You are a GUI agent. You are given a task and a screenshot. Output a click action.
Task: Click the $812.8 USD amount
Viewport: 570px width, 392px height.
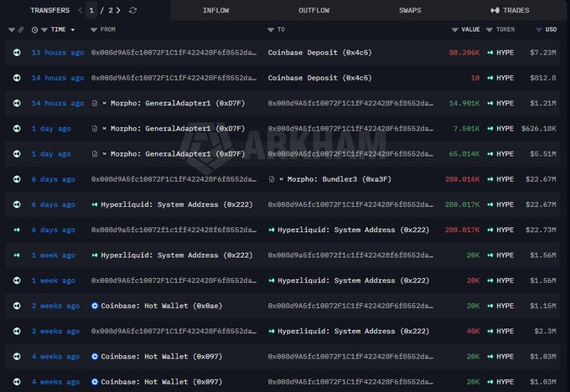coord(542,78)
